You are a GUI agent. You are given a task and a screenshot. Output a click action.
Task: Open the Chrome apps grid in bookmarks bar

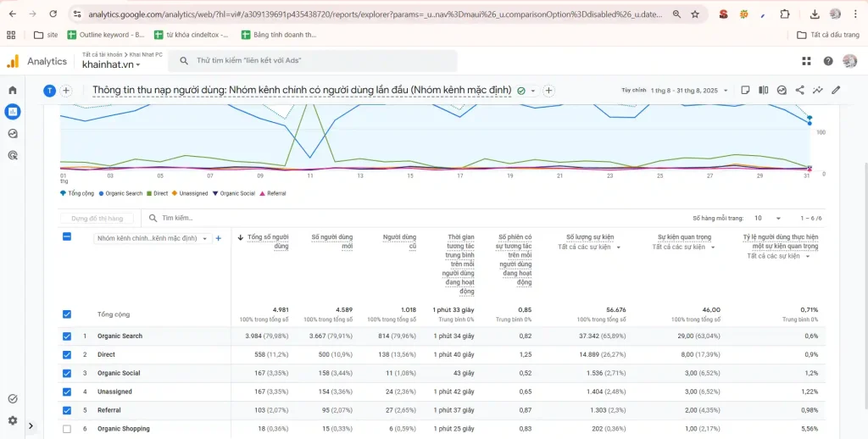[x=11, y=35]
